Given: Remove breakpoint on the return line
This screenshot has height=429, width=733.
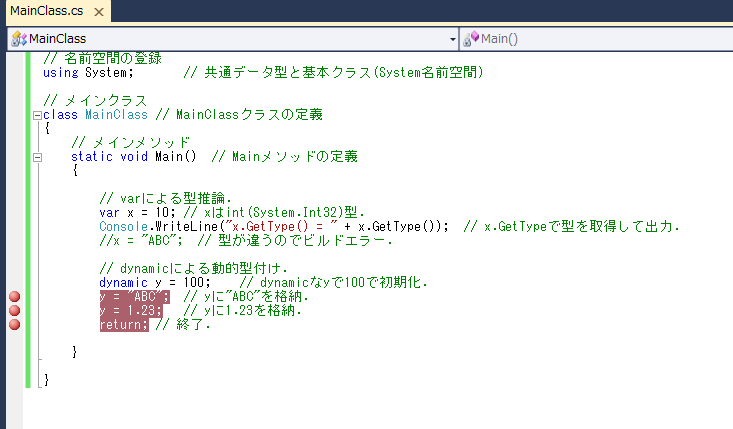Looking at the screenshot, I should tap(14, 324).
